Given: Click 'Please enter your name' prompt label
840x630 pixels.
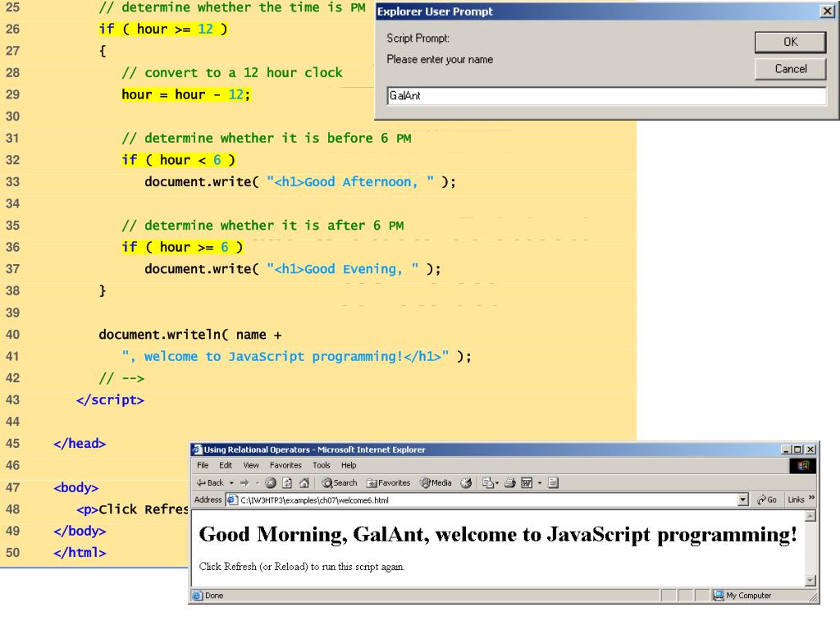Looking at the screenshot, I should coord(440,59).
